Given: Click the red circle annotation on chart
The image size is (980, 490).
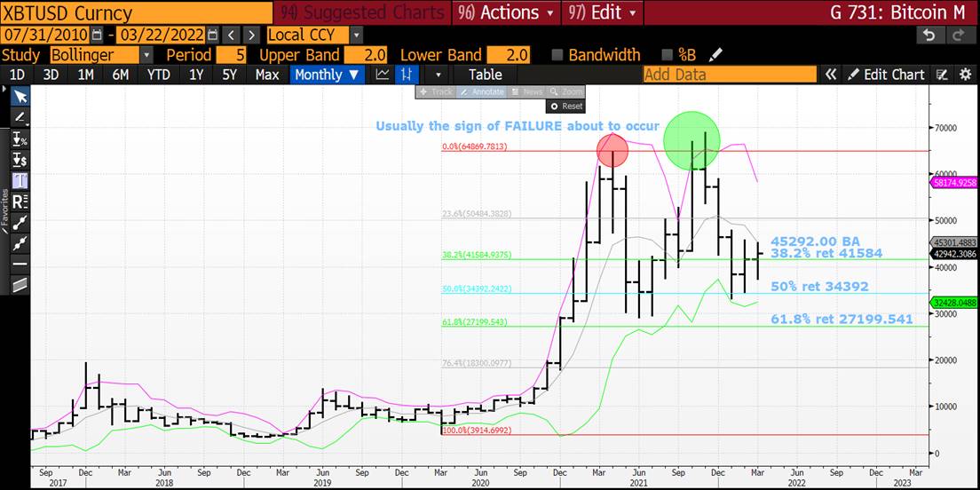Looking at the screenshot, I should click(613, 150).
